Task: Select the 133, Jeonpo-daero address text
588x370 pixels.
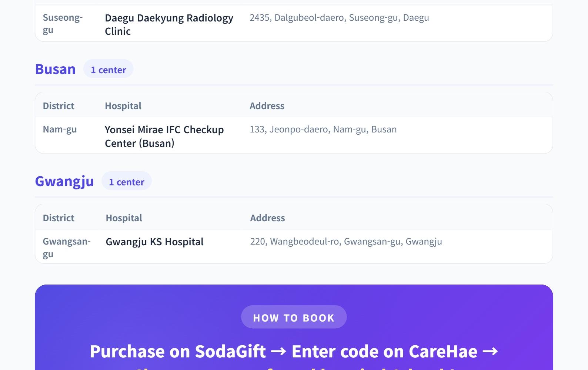Action: pos(323,129)
